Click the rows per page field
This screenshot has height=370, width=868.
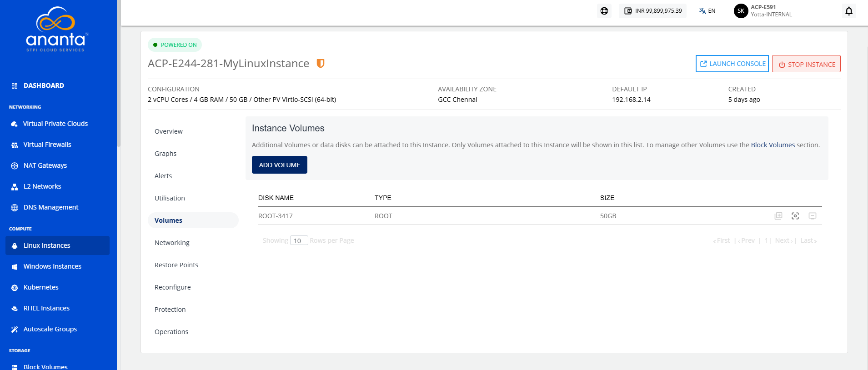pos(299,240)
